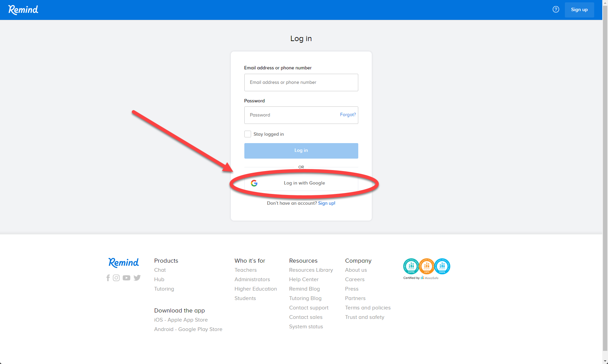608x364 pixels.
Task: Open the Hub product link
Action: [159, 279]
